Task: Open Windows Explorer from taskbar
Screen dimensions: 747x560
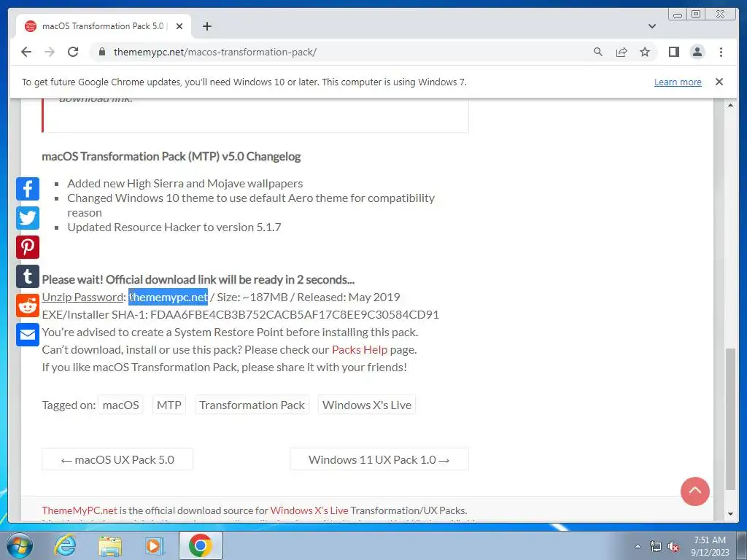Action: pyautogui.click(x=110, y=545)
